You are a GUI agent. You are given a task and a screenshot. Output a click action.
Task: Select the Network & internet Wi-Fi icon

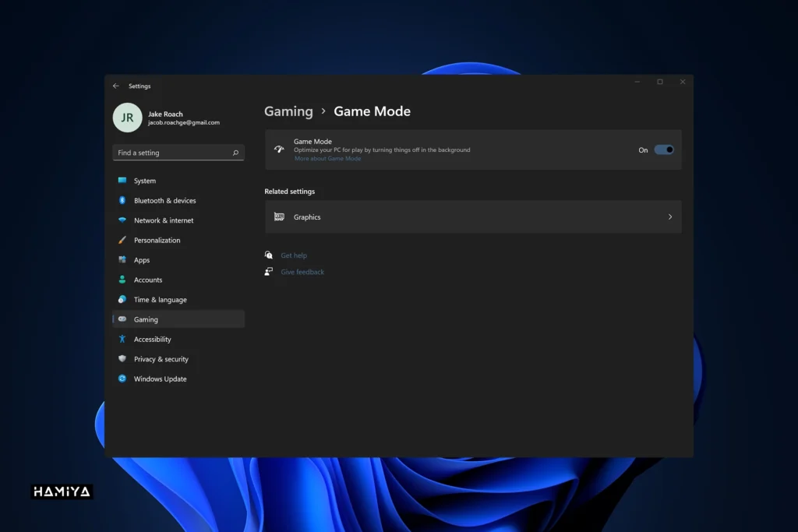click(x=122, y=220)
